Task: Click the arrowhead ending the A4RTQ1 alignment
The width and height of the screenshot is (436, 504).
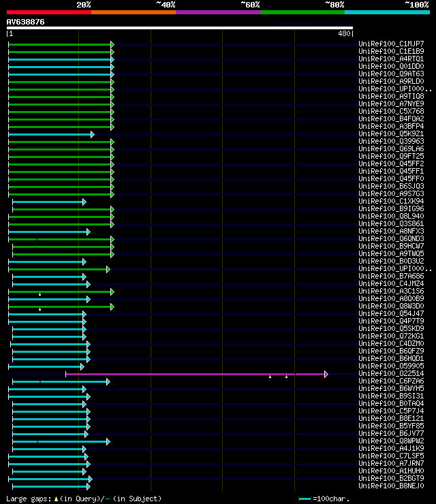Action: (x=112, y=59)
